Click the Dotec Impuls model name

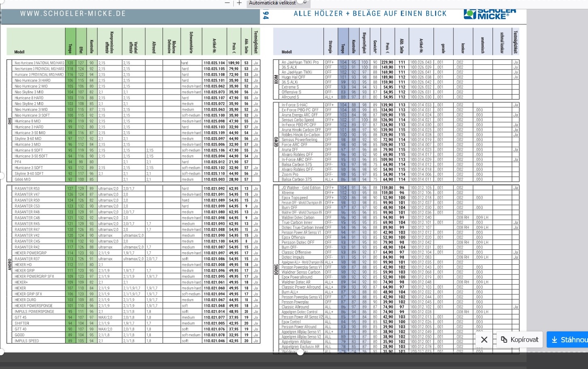pos(293,257)
